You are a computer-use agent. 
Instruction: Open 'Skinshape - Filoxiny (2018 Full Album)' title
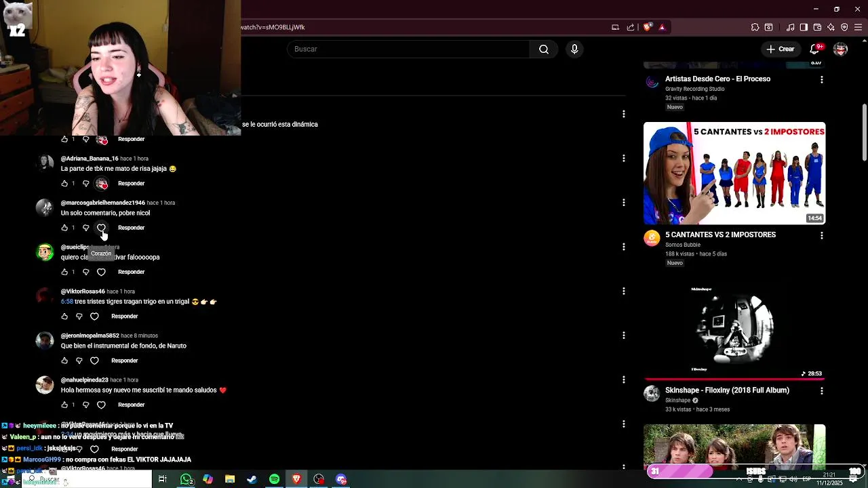pyautogui.click(x=727, y=390)
